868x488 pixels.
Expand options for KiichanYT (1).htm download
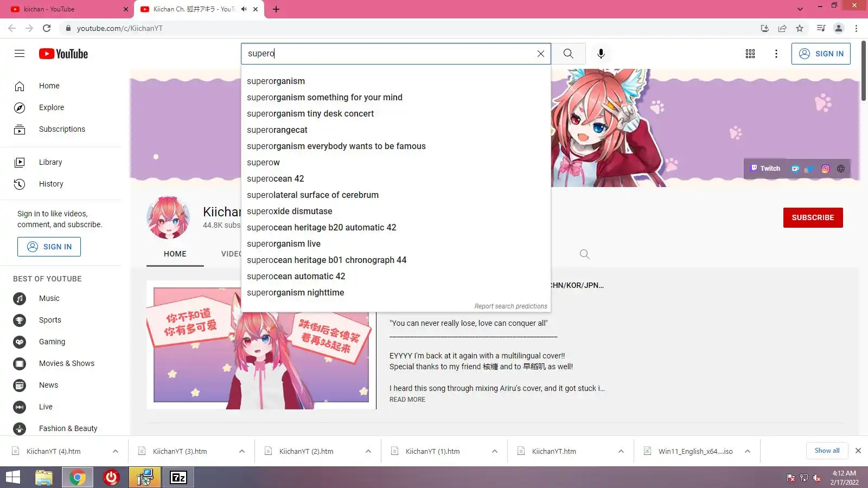tap(495, 451)
